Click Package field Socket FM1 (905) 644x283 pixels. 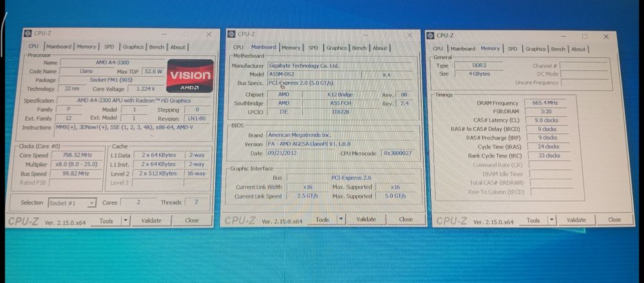click(x=111, y=80)
